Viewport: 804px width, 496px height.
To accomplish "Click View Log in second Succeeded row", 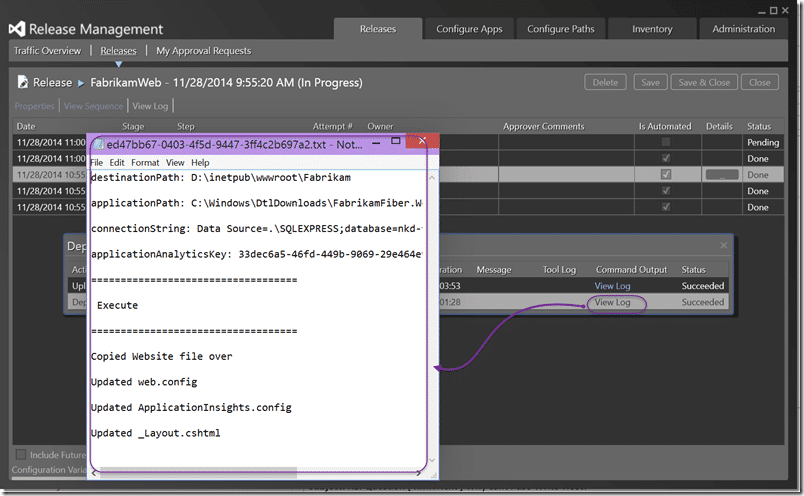I will pos(612,302).
